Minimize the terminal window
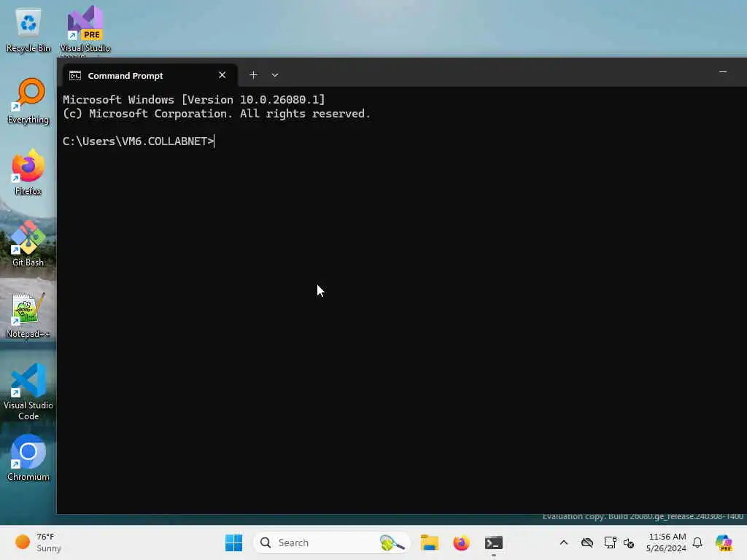This screenshot has width=747, height=560. pos(723,72)
